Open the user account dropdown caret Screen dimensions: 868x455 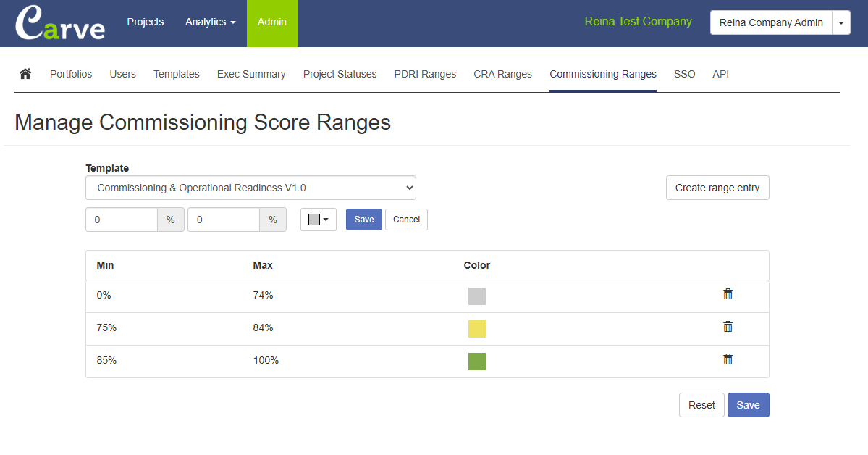tap(841, 22)
